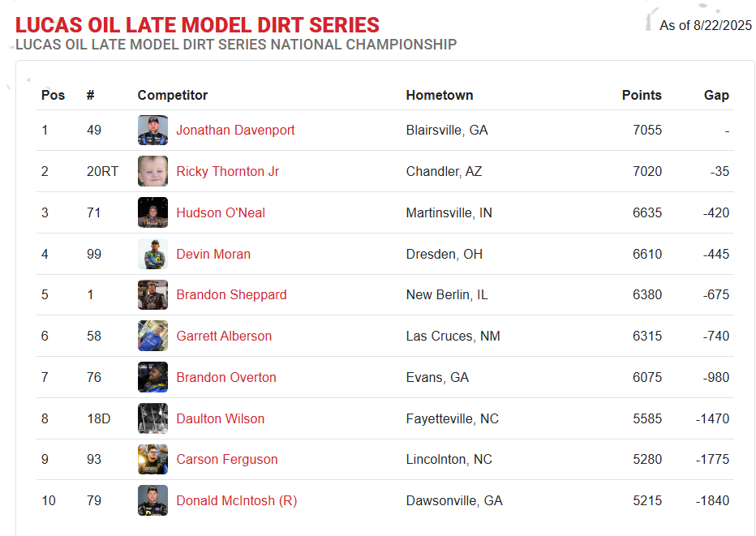The width and height of the screenshot is (756, 536).
Task: Visit Hudson O'Neal's name link
Action: [x=221, y=212]
